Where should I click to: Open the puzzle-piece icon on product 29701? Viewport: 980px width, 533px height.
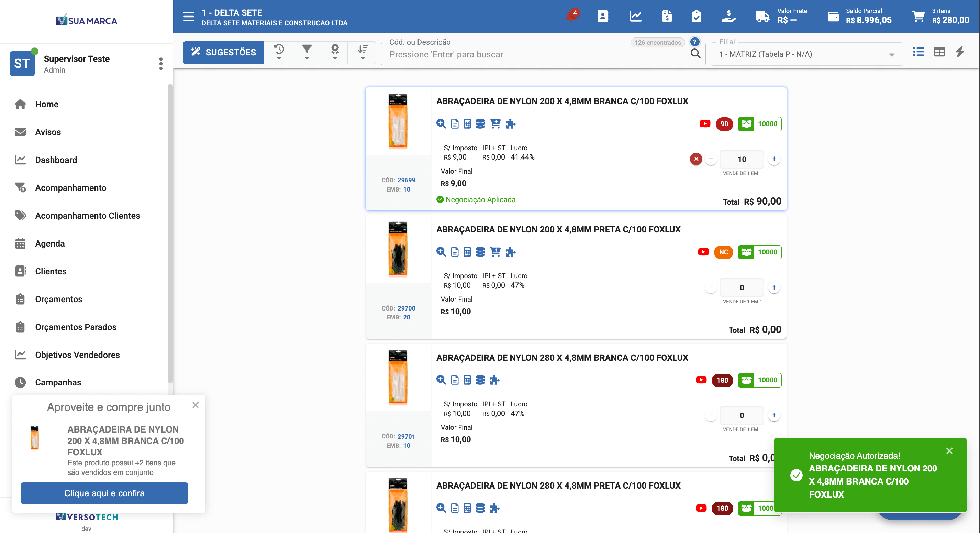pos(495,380)
